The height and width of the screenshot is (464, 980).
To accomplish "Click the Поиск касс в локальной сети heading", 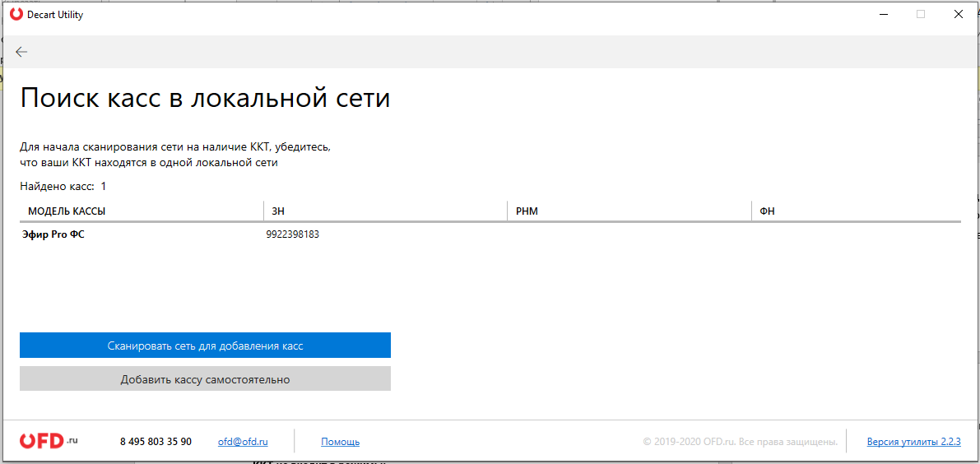I will [x=205, y=100].
